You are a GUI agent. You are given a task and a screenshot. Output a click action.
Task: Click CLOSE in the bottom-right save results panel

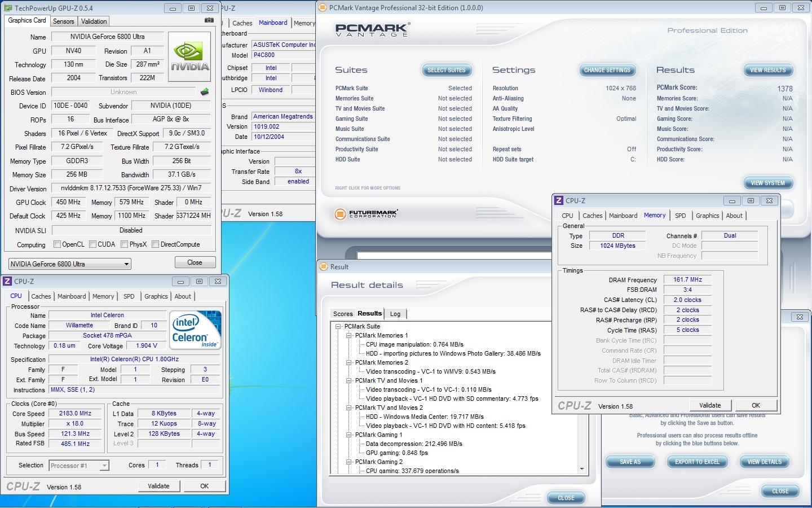[x=780, y=491]
